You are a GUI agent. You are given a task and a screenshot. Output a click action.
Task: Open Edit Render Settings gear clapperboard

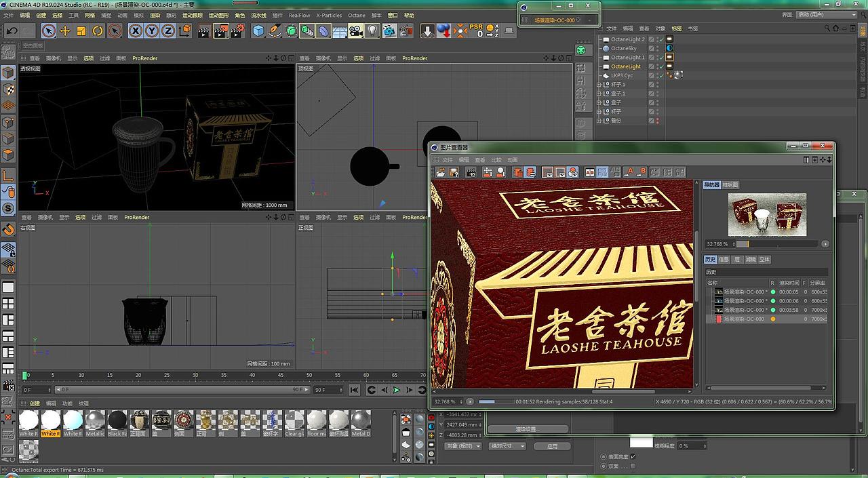point(237,31)
